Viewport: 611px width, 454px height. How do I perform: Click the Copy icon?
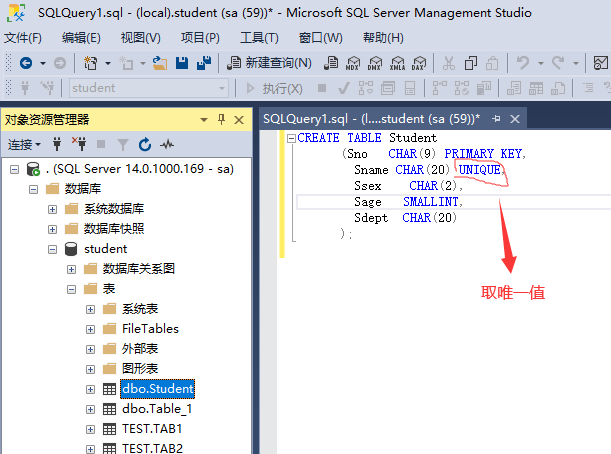coord(470,63)
